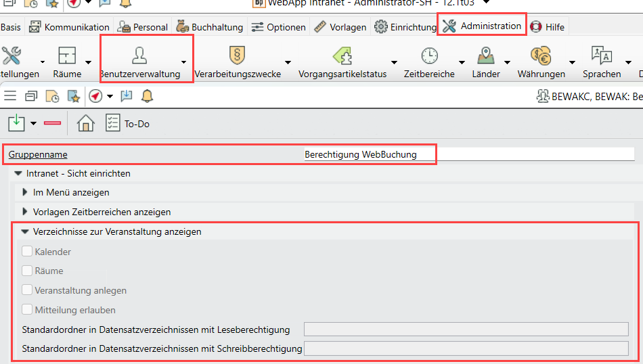Viewport: 643px width, 364px height.
Task: Open Verarbeitungszwecke paragraph shield icon
Action: click(237, 55)
